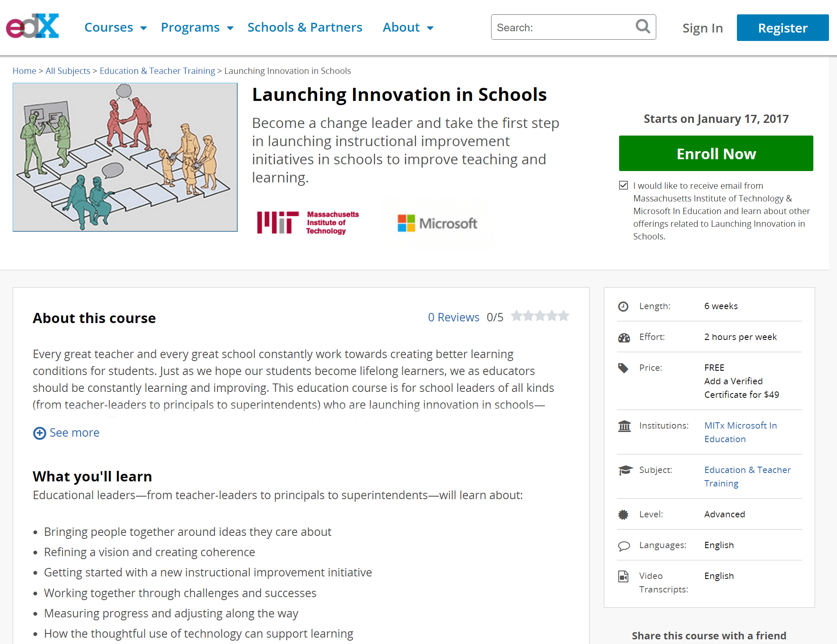Screen dimensions: 837x644
Task: Click the Video Transcripts file icon
Action: coord(623,576)
